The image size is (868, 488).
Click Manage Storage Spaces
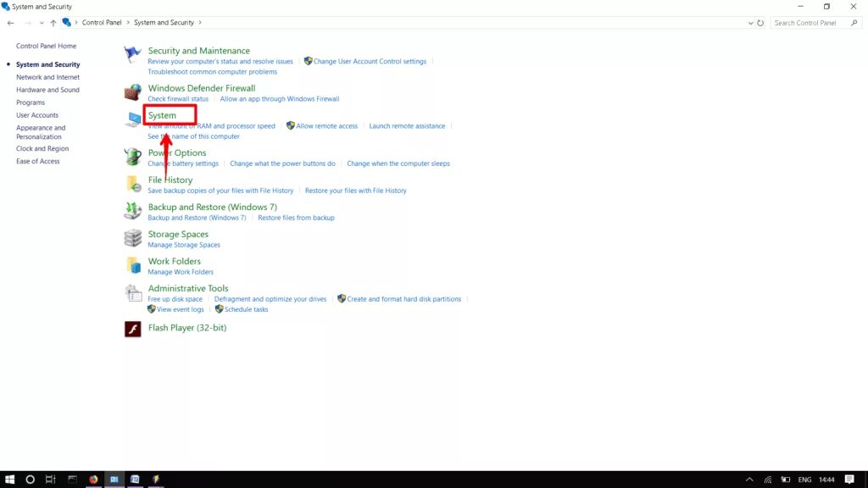(184, 245)
